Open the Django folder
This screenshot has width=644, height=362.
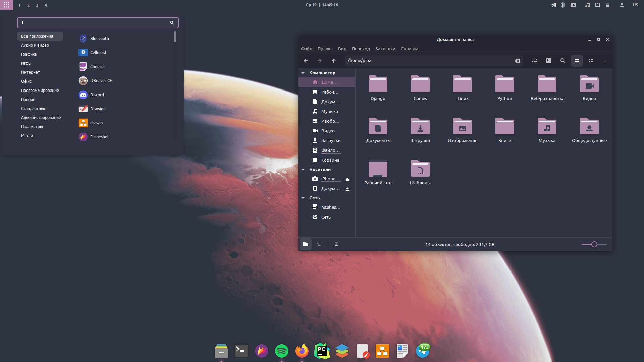[x=378, y=88]
